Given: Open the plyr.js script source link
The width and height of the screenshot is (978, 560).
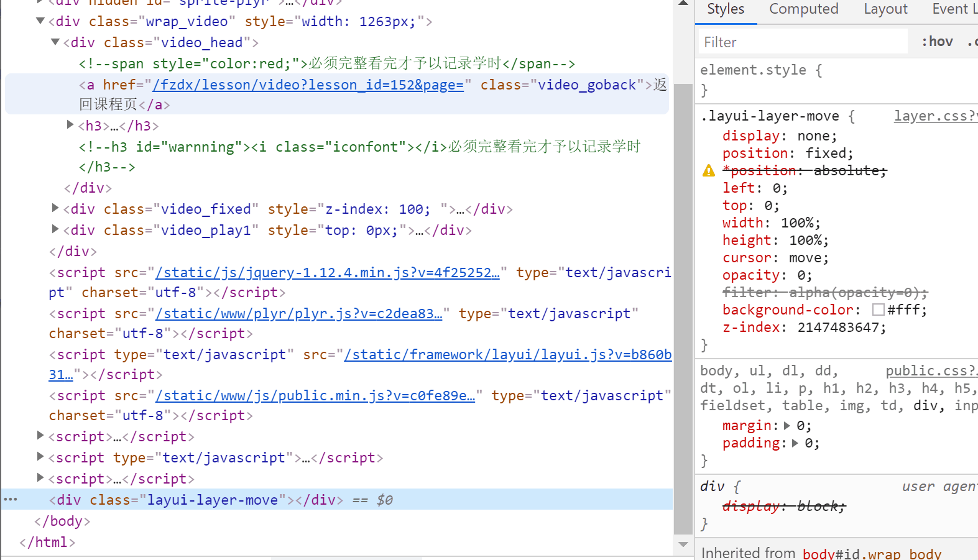Looking at the screenshot, I should click(299, 313).
